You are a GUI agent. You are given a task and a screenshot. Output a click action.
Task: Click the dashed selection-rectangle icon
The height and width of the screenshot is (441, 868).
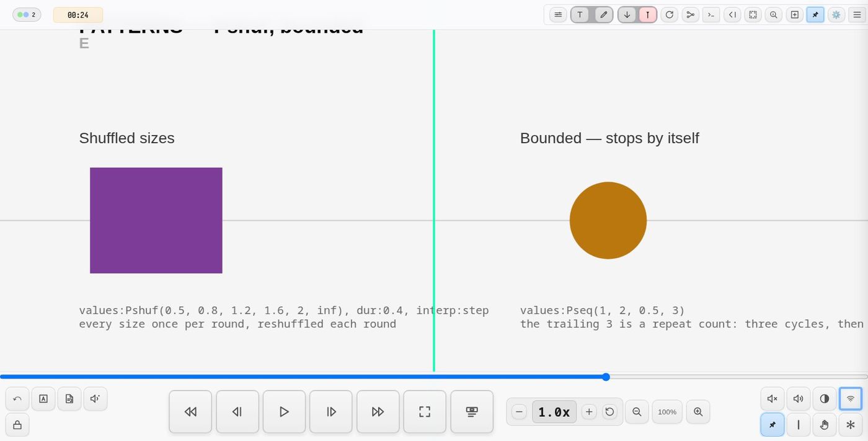[x=753, y=15]
